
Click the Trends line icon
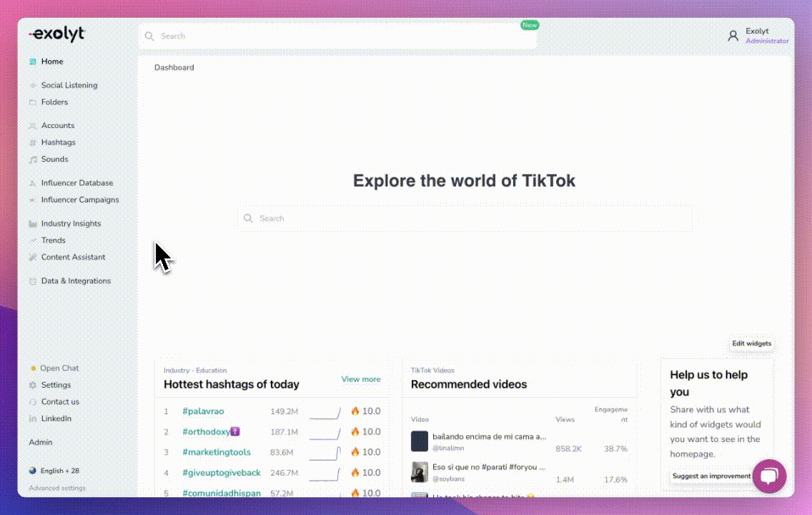click(33, 240)
